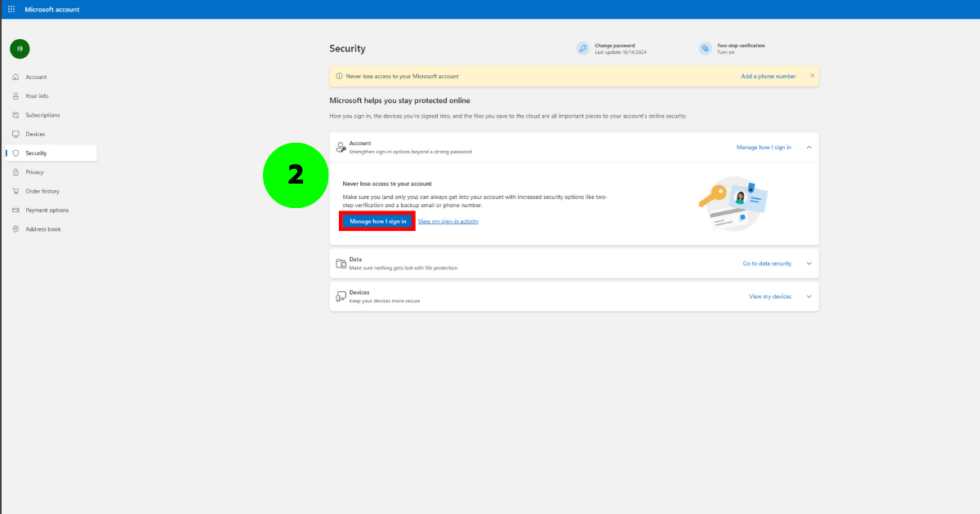Click the Data section folder icon
This screenshot has height=514, width=980.
click(341, 264)
